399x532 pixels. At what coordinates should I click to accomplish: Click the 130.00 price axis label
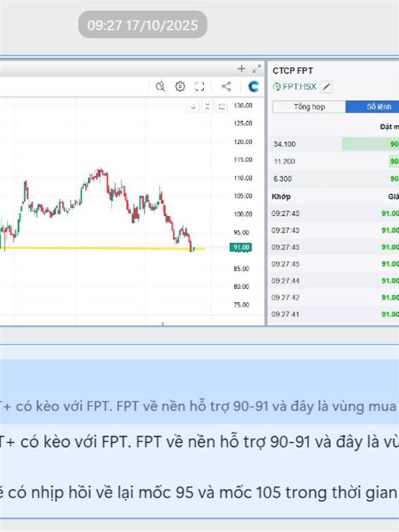(243, 106)
